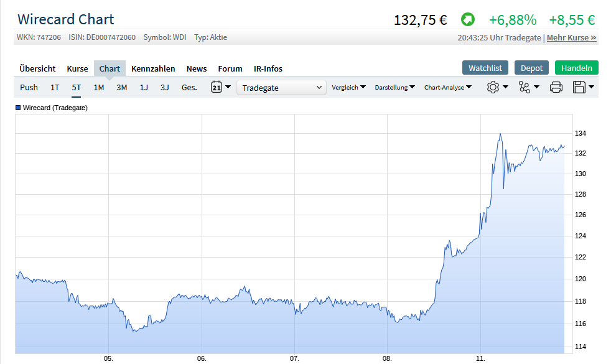Click the share chart icon
The width and height of the screenshot is (611, 364).
525,87
